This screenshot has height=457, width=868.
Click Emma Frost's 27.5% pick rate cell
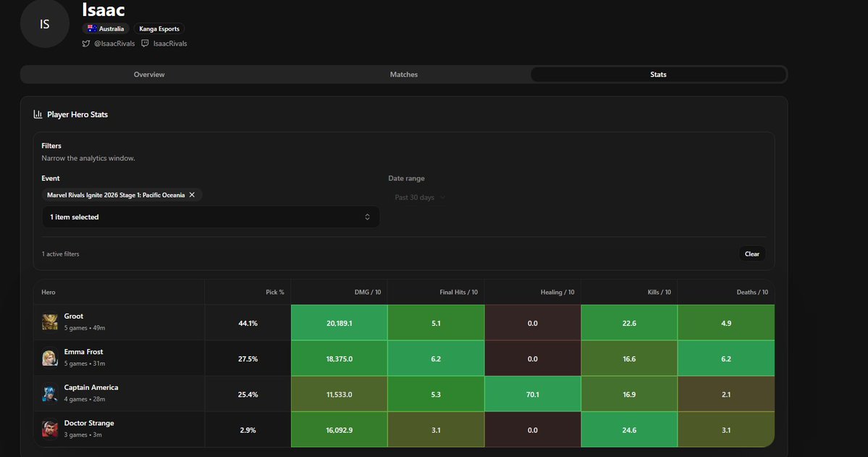coord(248,359)
